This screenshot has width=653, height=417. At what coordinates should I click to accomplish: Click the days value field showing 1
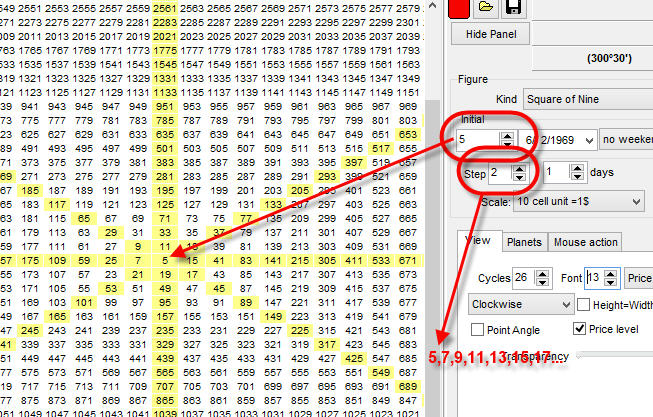click(x=557, y=172)
